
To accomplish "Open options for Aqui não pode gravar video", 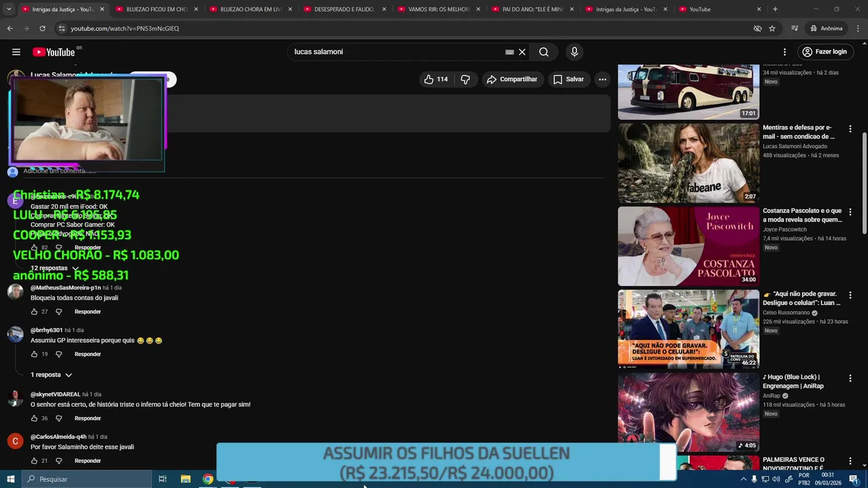I will coord(850,296).
